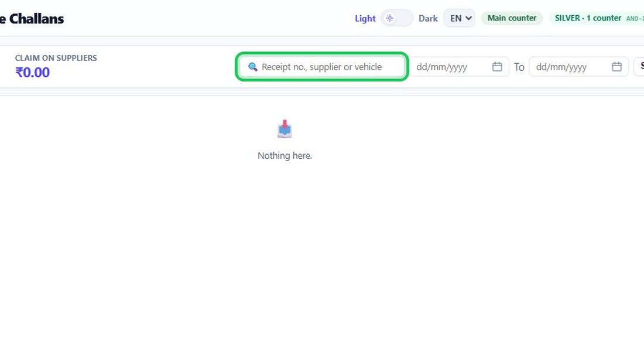Click the CLAIM ON SUPPLIERS label
This screenshot has width=644, height=362.
click(x=56, y=58)
